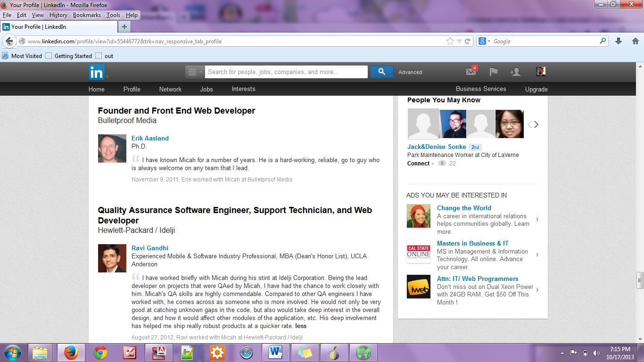Screen dimensions: 644x362
Task: Click Attn: IT/ Web Programmers ad title
Action: [x=478, y=279]
